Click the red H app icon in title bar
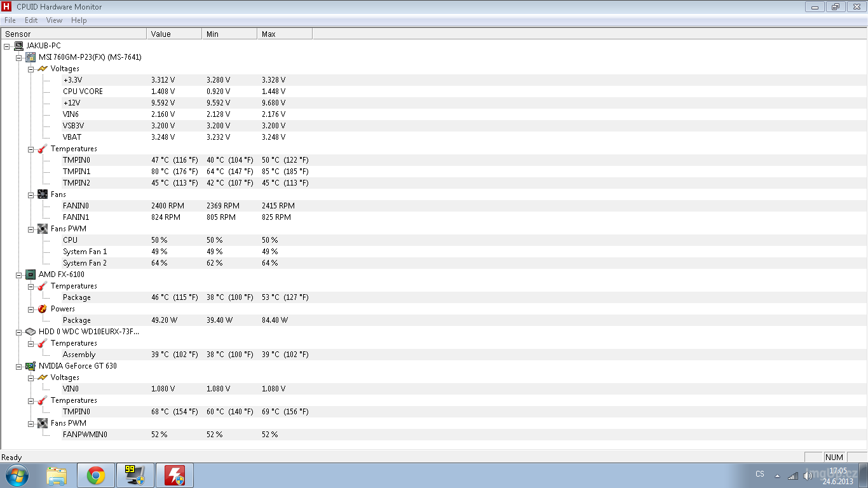The height and width of the screenshot is (488, 868). pyautogui.click(x=7, y=7)
